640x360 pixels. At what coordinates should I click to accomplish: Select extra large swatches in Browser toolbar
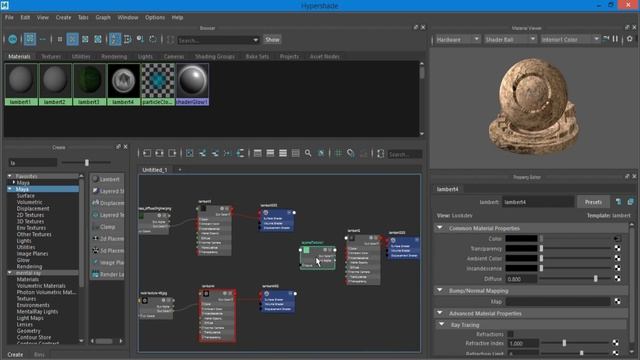tap(98, 39)
